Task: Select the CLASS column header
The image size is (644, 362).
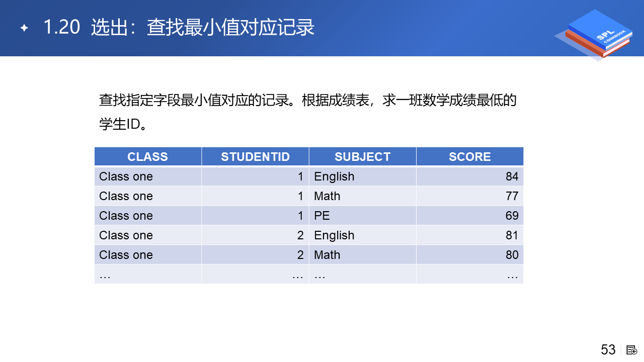Action: pos(148,156)
